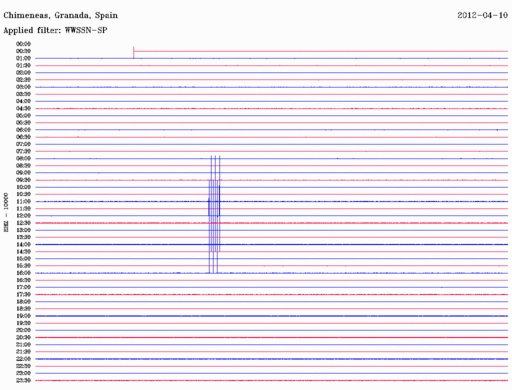Screen dimensions: 512x390
Task: Click the 03:00 time label
Action: (23, 87)
